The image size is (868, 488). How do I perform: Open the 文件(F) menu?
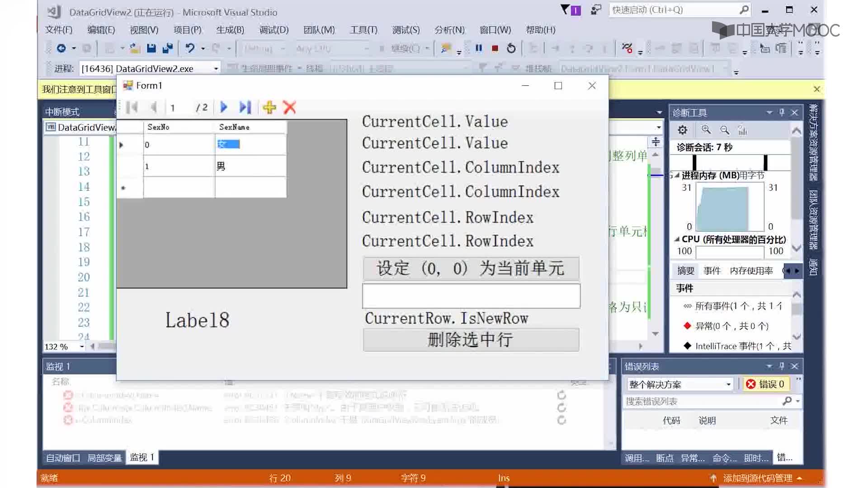(59, 30)
